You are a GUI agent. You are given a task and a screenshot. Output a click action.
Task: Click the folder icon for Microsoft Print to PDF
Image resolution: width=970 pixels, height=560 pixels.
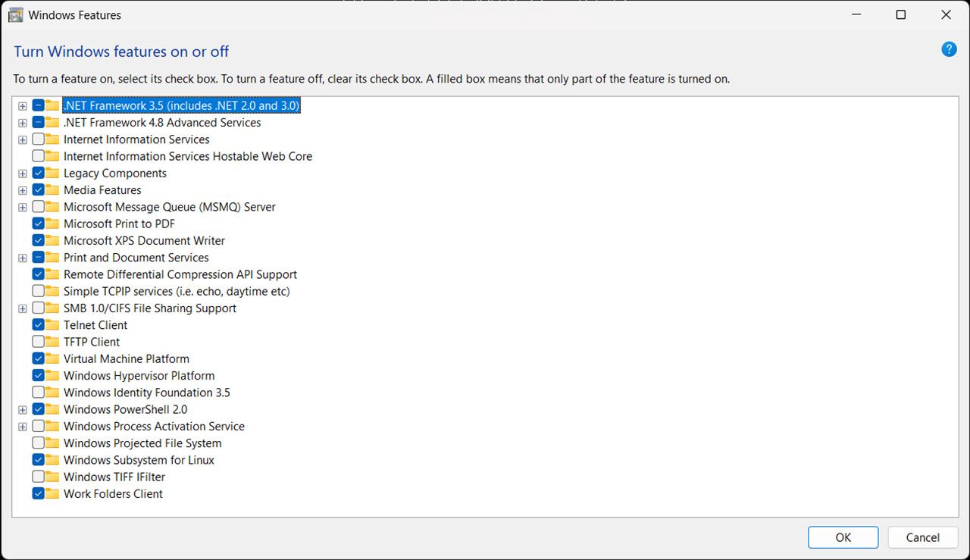point(50,224)
